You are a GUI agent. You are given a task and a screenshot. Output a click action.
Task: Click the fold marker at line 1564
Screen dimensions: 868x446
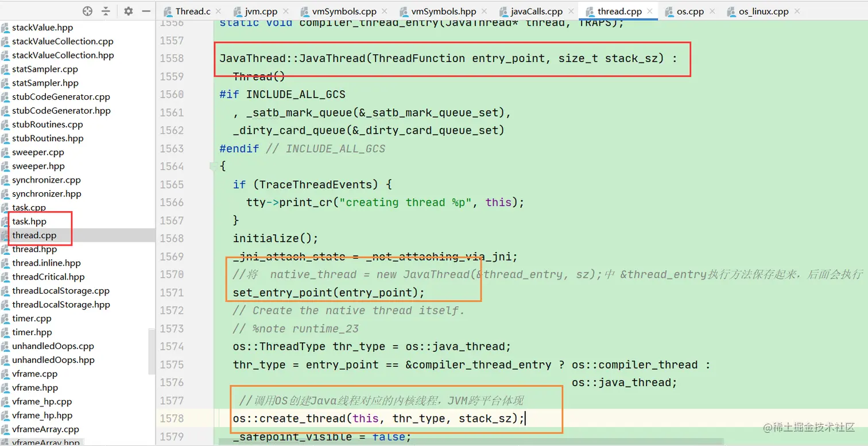click(214, 166)
